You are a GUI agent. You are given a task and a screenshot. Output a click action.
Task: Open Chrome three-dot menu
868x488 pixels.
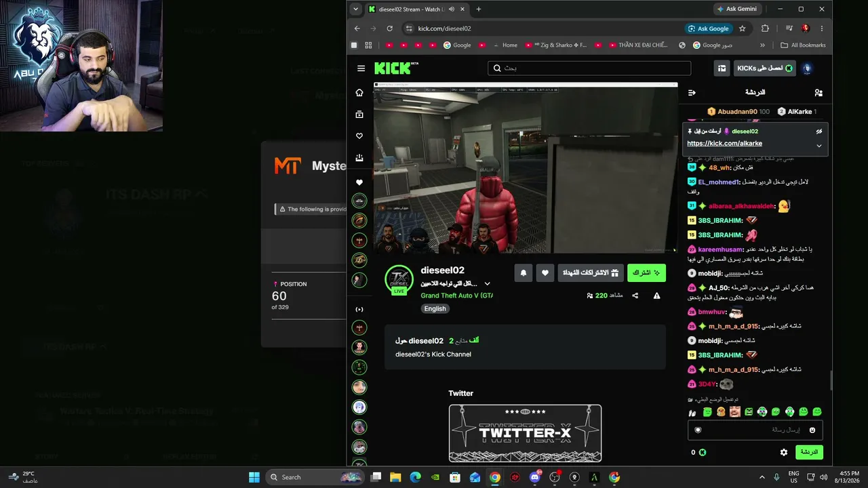(822, 28)
